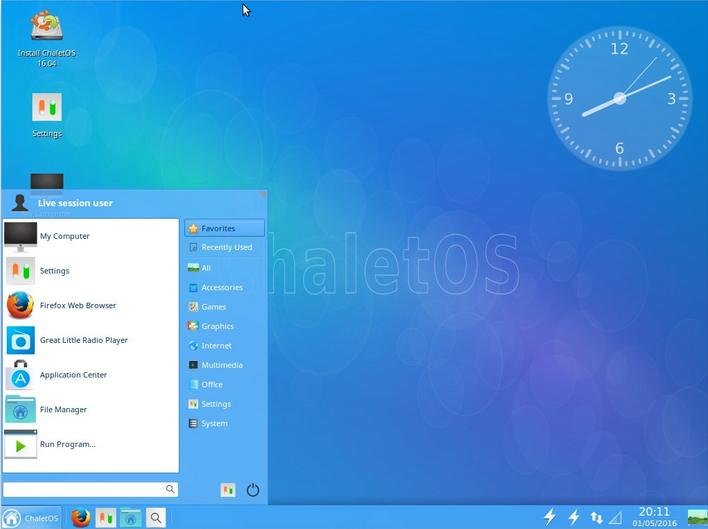The width and height of the screenshot is (708, 529).
Task: Launch Firefox Web Browser from menu
Action: tap(91, 306)
